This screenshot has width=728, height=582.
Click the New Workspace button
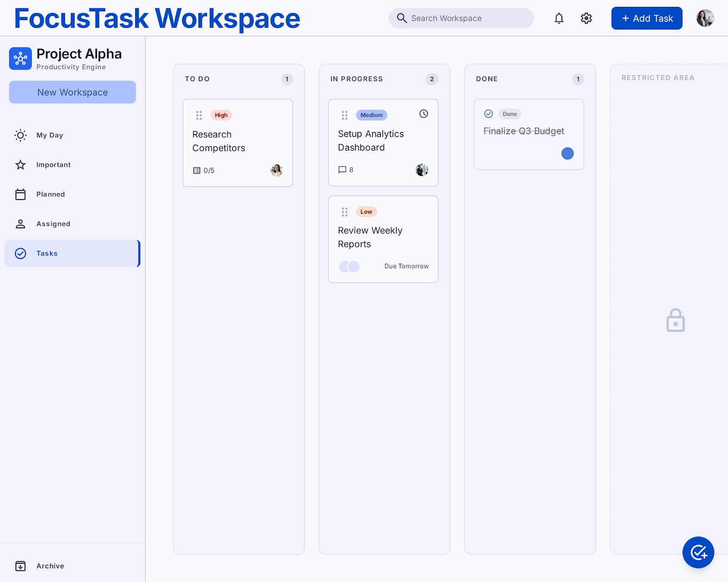[72, 92]
